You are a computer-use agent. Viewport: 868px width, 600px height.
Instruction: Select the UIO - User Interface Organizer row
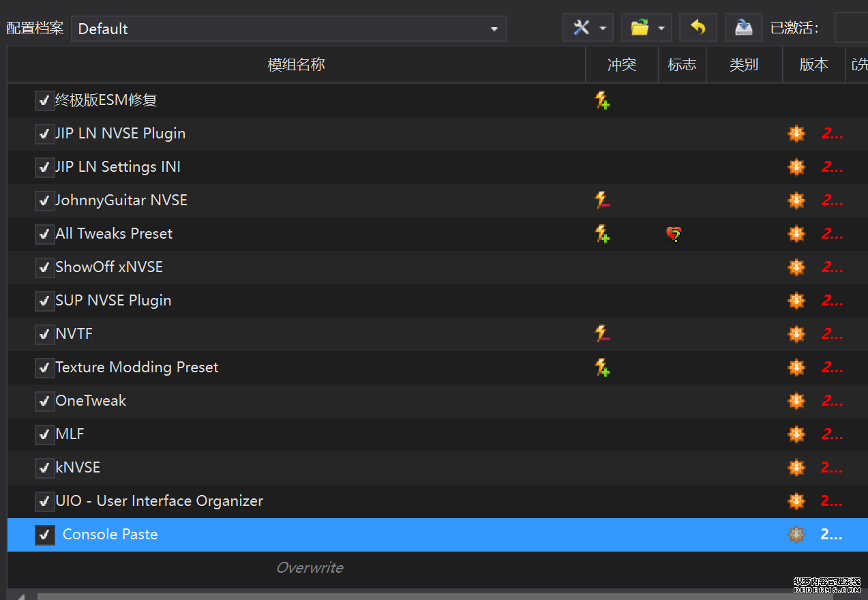click(159, 501)
